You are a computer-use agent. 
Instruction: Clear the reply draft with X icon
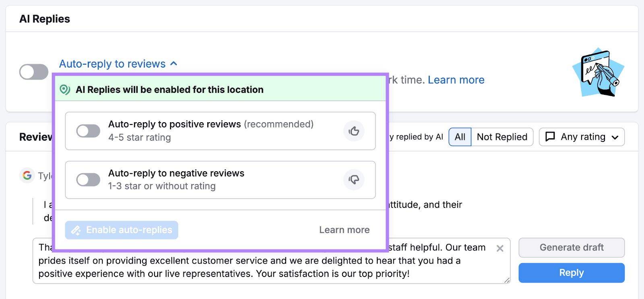[x=500, y=248]
